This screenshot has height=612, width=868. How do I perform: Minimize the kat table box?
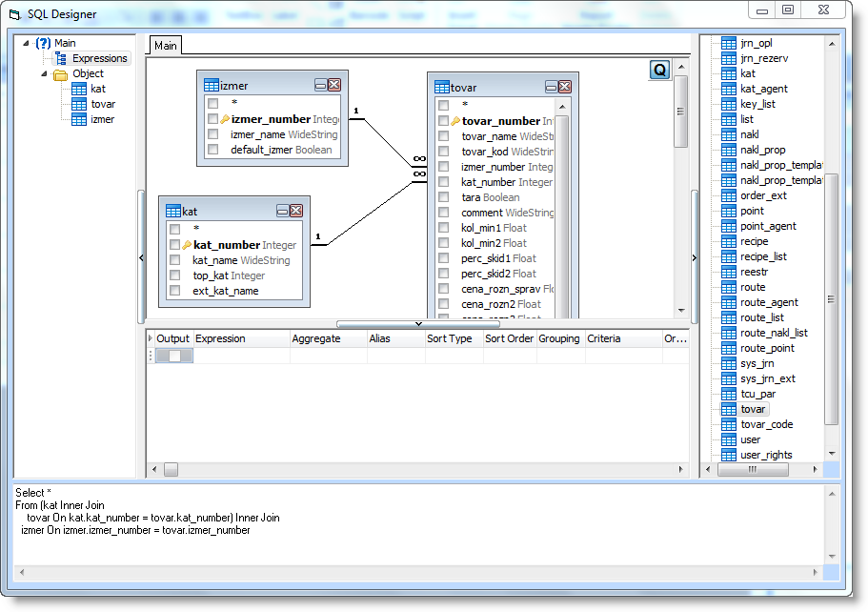(x=282, y=211)
